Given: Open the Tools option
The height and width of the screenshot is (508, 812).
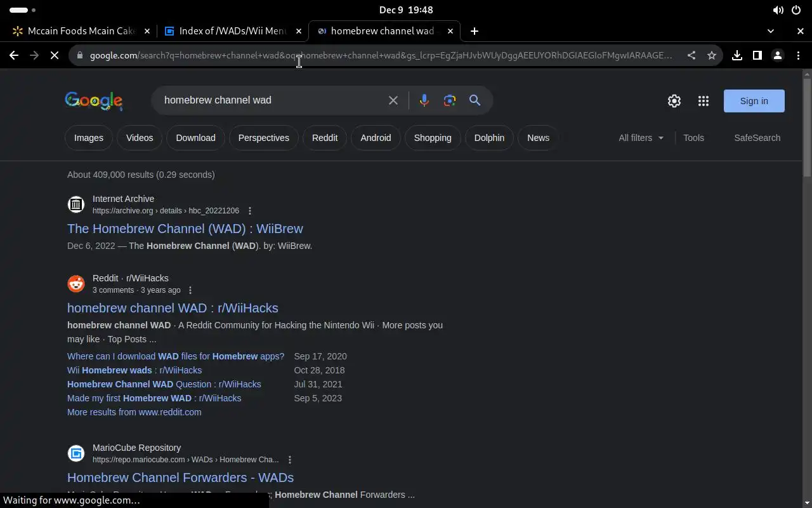Looking at the screenshot, I should pos(693,138).
